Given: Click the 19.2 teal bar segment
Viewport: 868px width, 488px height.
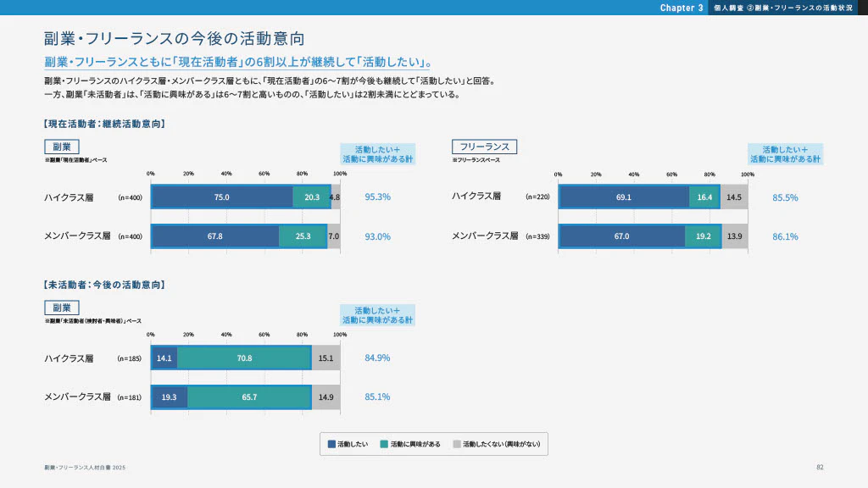Looking at the screenshot, I should (704, 236).
